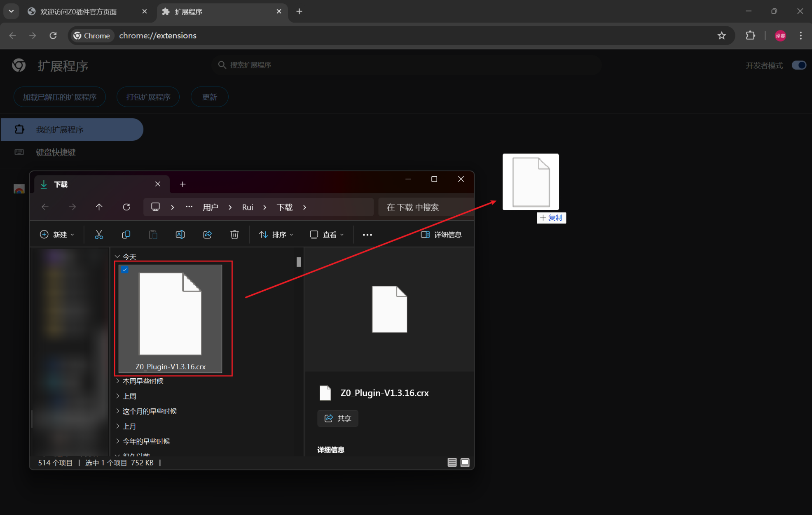Image resolution: width=812 pixels, height=515 pixels.
Task: Open the 查看 view dropdown
Action: 326,235
